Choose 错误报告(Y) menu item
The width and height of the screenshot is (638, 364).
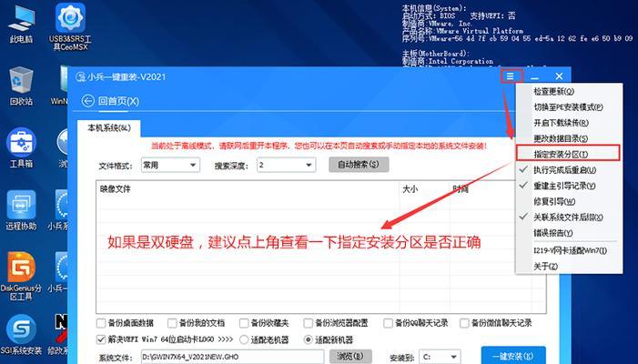[569, 233]
